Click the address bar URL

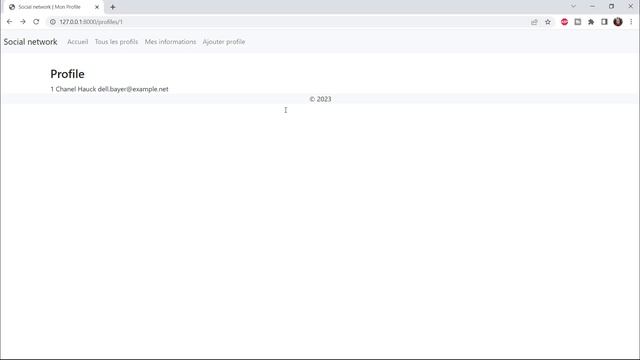click(x=91, y=22)
